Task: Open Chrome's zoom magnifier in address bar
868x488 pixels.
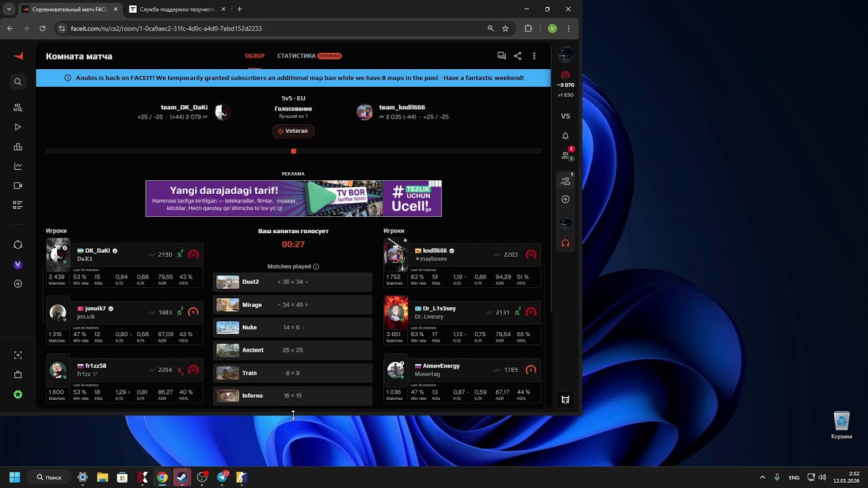Action: pyautogui.click(x=490, y=28)
